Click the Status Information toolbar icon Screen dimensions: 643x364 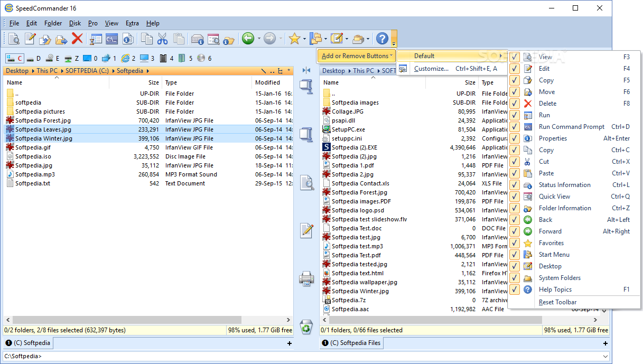[x=197, y=39]
